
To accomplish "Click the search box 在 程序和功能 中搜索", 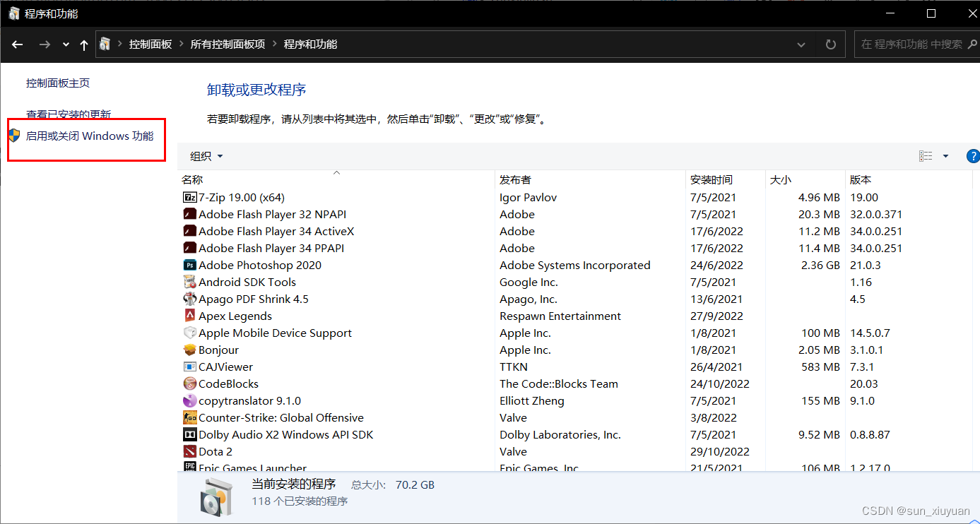I will 916,44.
